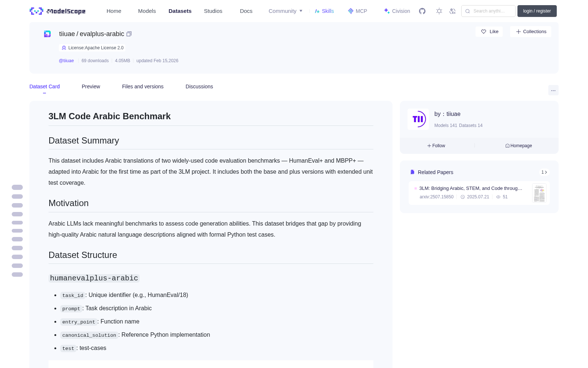This screenshot has height=368, width=588.
Task: Click the login / register button
Action: click(x=537, y=11)
